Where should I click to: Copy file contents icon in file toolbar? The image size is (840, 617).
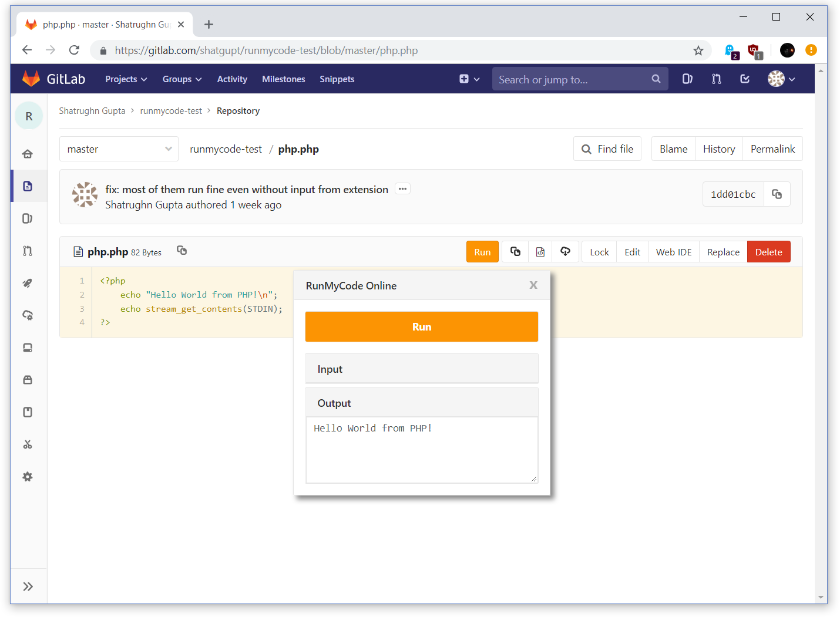coord(515,252)
